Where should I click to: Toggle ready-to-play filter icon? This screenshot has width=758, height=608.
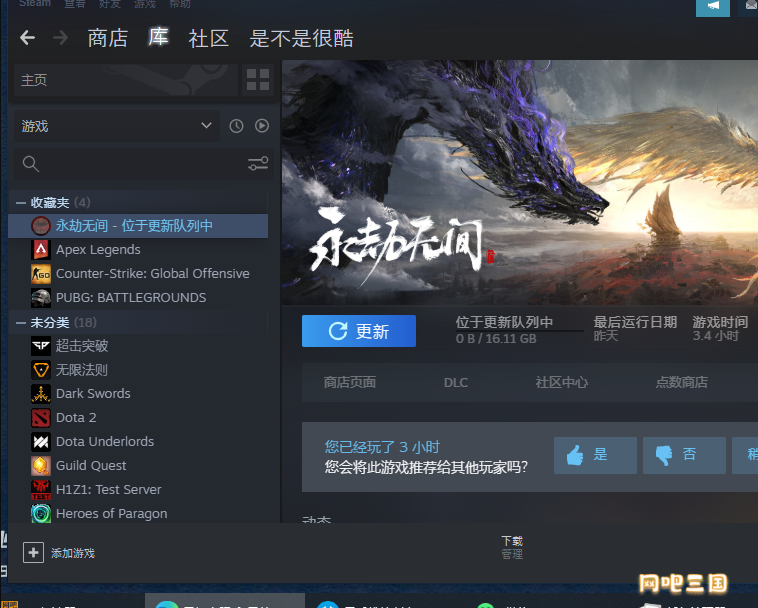(x=262, y=126)
